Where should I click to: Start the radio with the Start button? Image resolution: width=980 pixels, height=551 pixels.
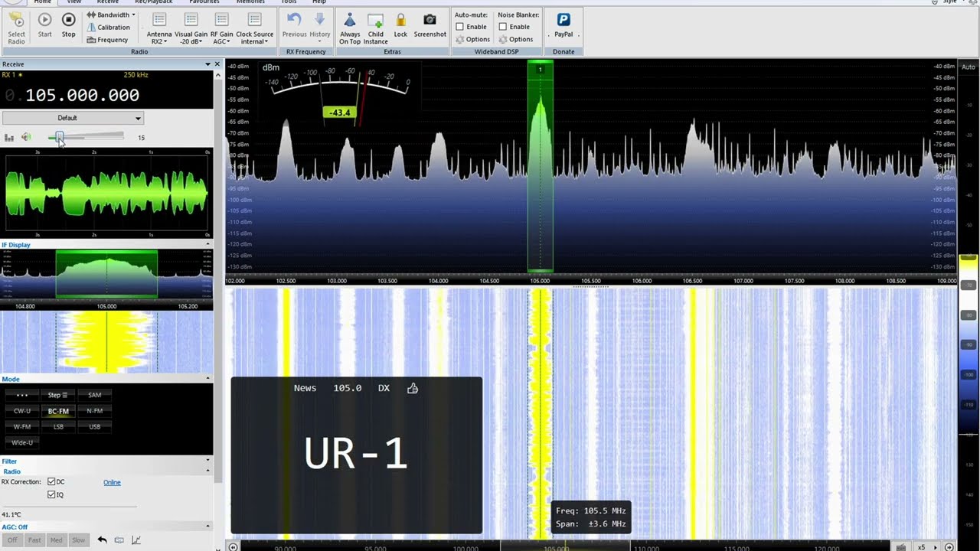[x=44, y=25]
